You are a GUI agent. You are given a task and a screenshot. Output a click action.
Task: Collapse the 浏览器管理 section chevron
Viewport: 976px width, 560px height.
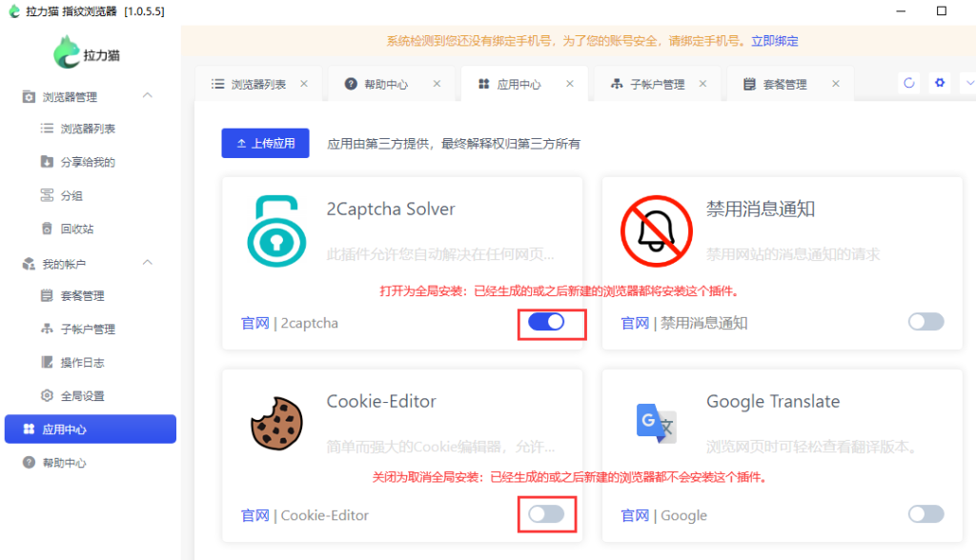click(x=148, y=96)
